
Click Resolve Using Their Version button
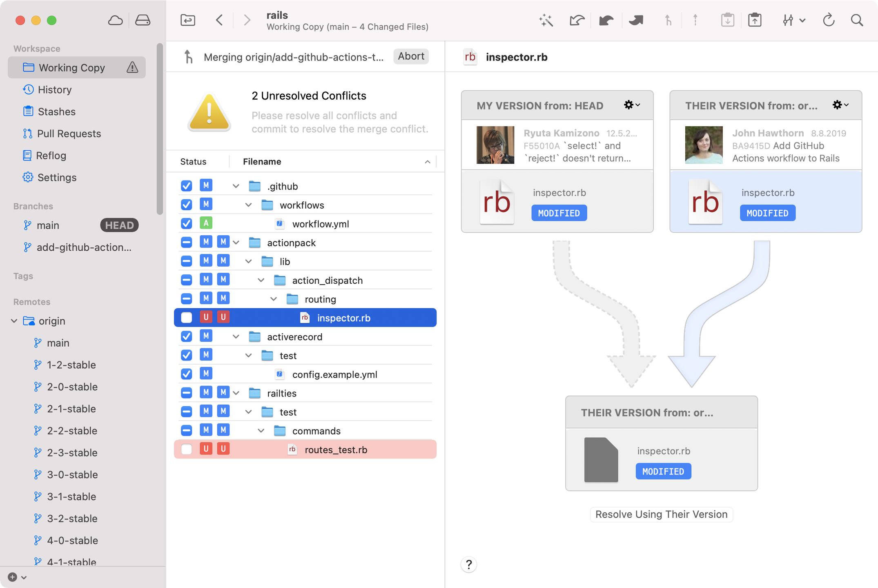point(661,514)
